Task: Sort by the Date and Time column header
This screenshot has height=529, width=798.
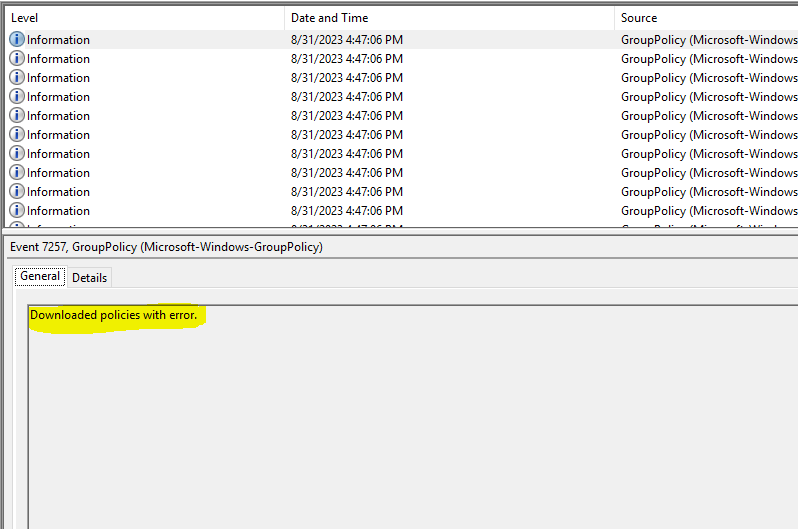Action: point(329,18)
